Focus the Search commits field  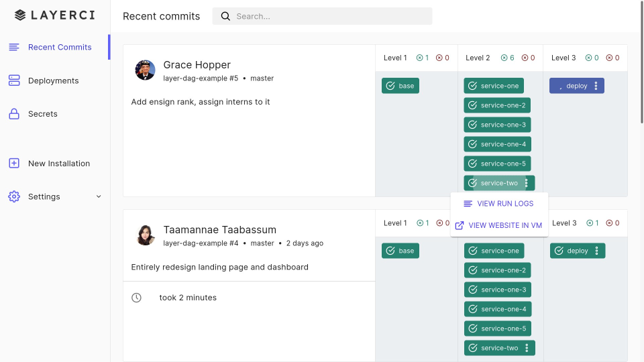pos(322,16)
